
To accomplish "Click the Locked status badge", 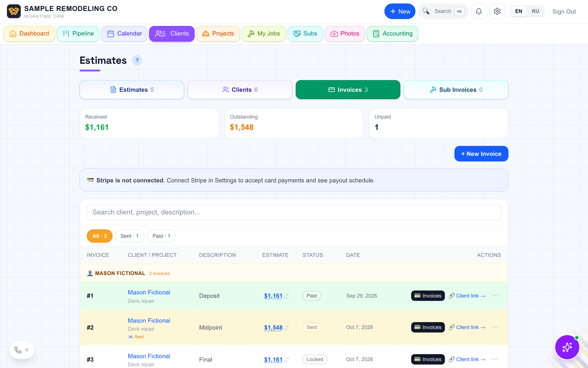I will pyautogui.click(x=315, y=359).
